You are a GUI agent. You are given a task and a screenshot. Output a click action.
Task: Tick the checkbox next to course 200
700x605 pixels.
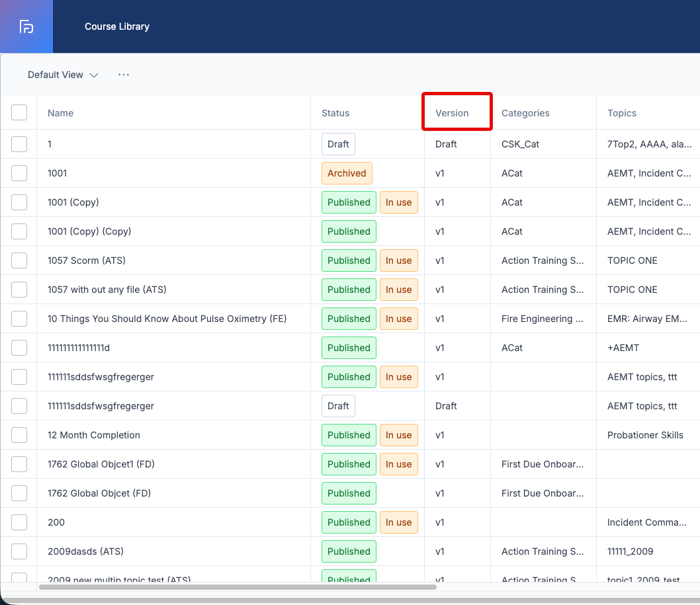click(x=19, y=522)
